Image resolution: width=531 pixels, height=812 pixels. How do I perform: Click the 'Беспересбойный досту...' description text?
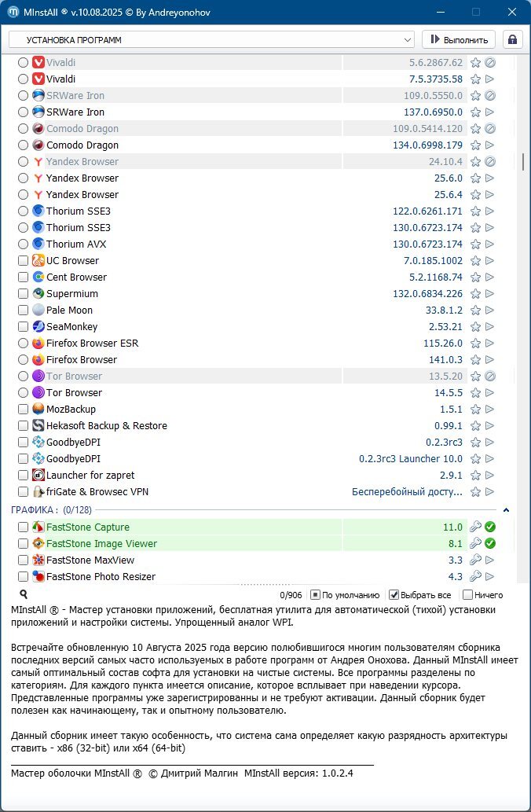[x=408, y=491]
